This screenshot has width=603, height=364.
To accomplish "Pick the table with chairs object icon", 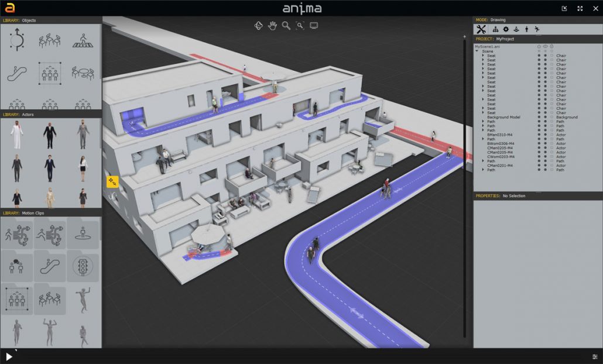I will pyautogui.click(x=83, y=73).
